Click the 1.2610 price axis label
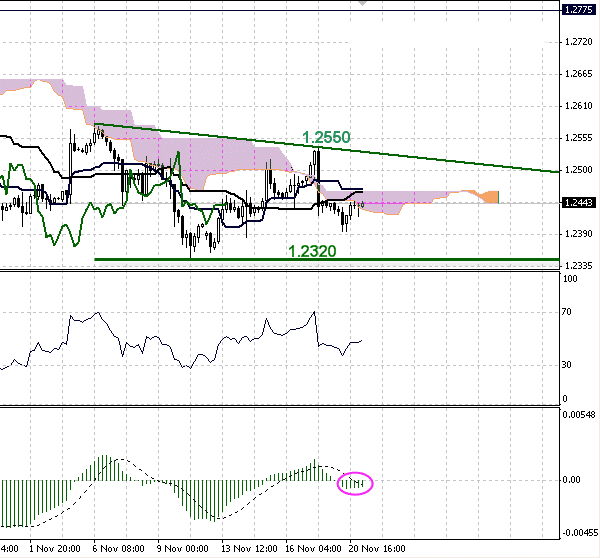This screenshot has width=600, height=558. tap(579, 106)
